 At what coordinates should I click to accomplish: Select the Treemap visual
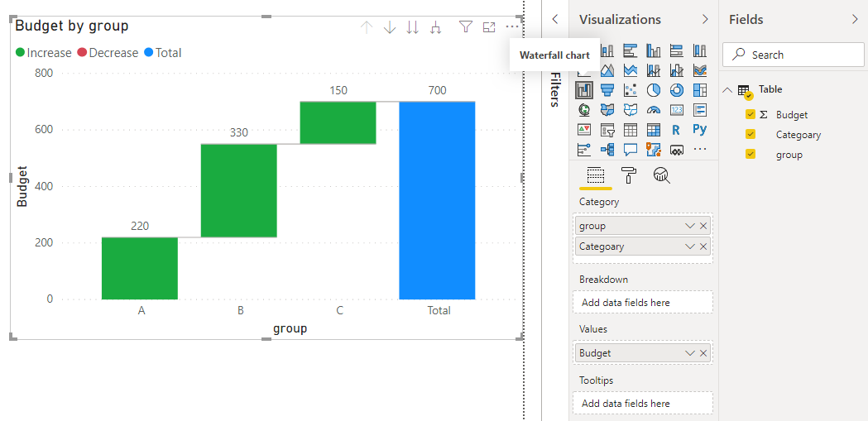700,89
